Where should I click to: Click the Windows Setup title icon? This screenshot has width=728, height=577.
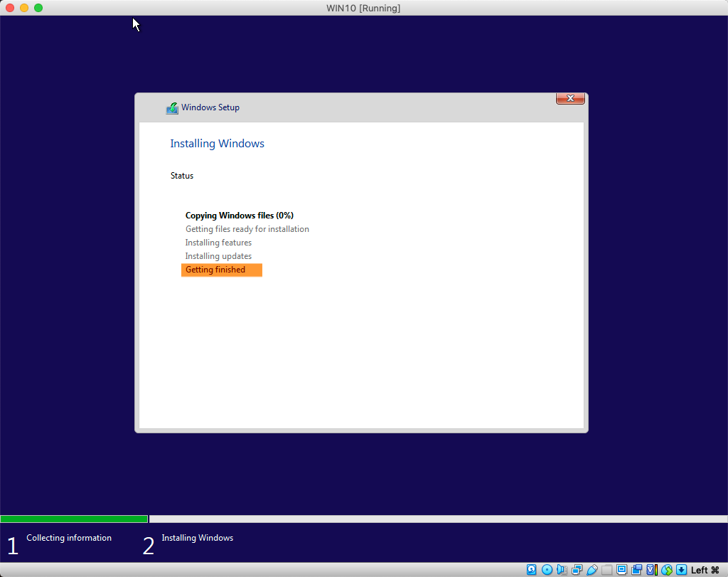[x=172, y=107]
